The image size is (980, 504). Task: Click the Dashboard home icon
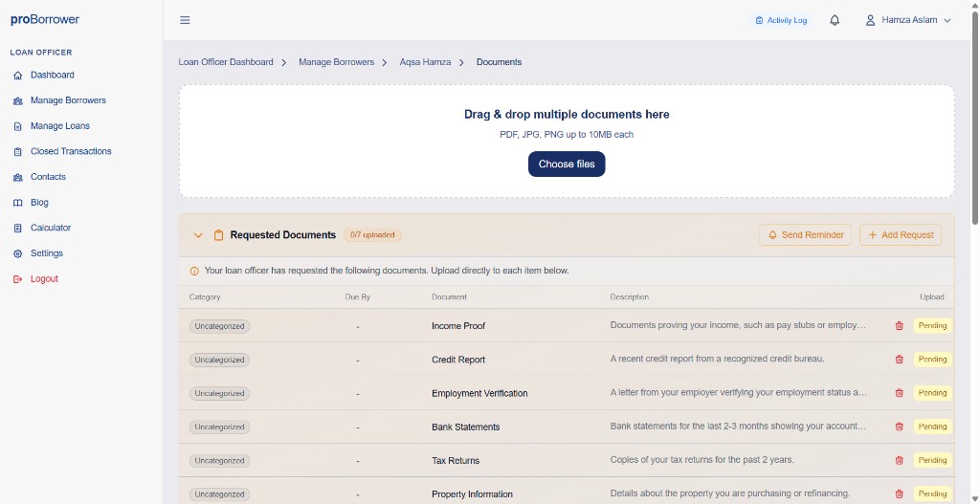point(17,76)
